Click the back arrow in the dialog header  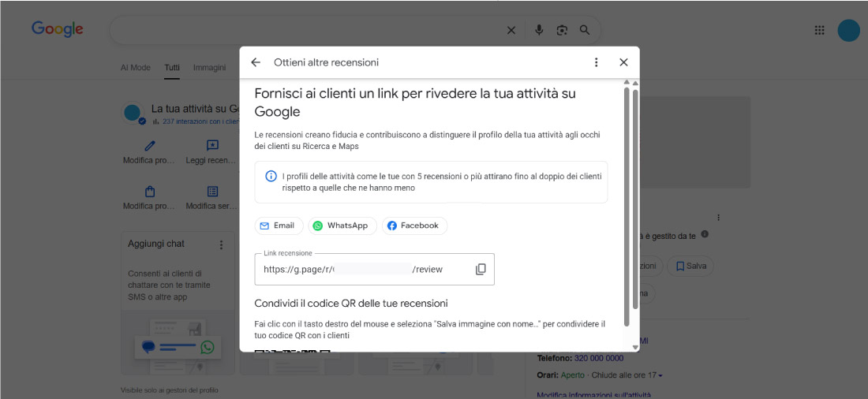255,62
